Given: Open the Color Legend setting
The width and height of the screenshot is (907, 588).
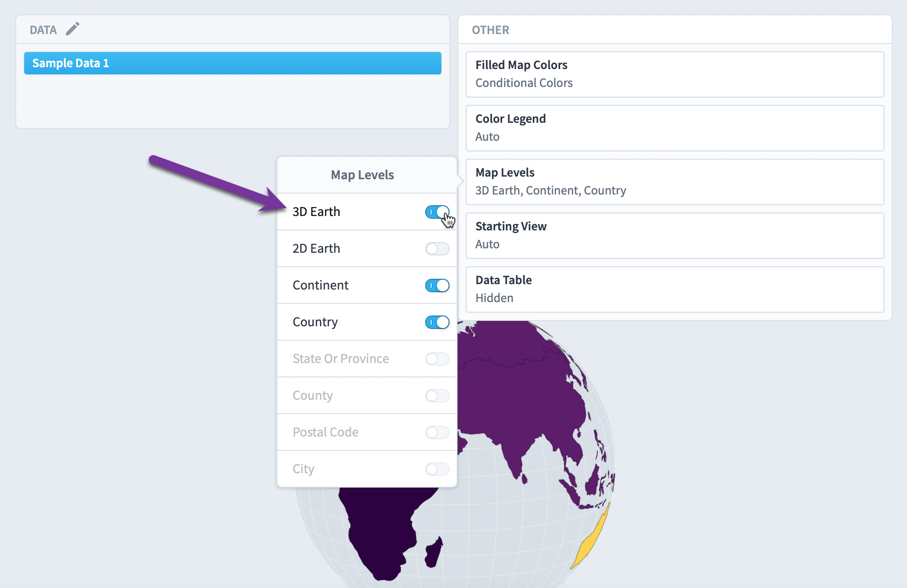Looking at the screenshot, I should 675,128.
